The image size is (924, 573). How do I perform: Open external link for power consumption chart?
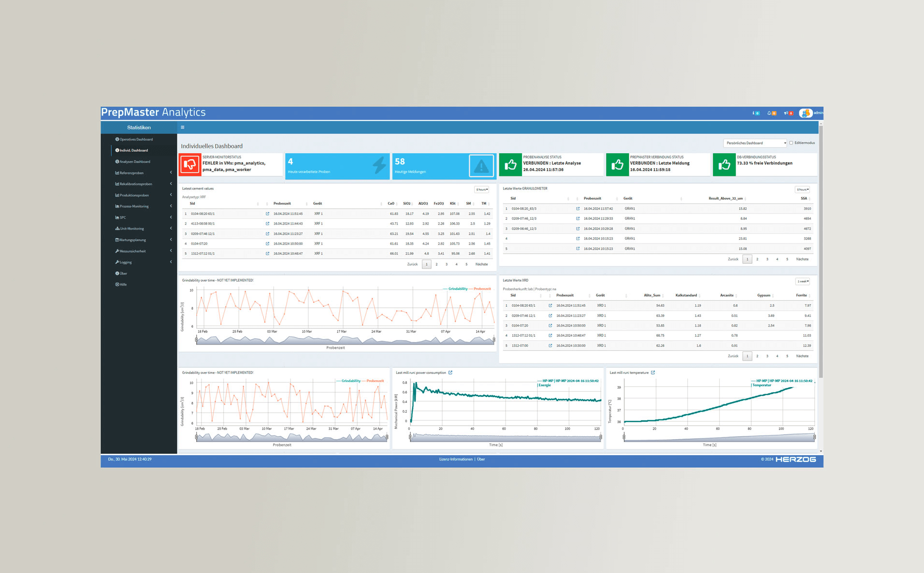click(450, 372)
